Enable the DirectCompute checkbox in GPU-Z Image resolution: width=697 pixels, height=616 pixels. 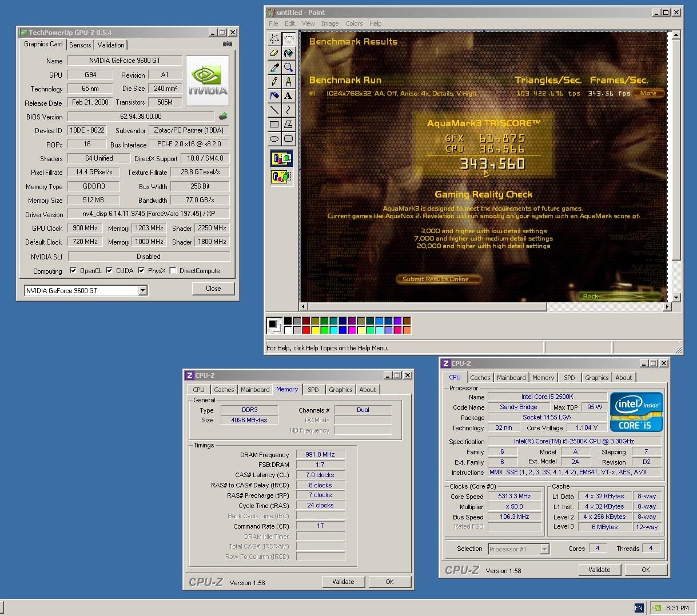(173, 270)
